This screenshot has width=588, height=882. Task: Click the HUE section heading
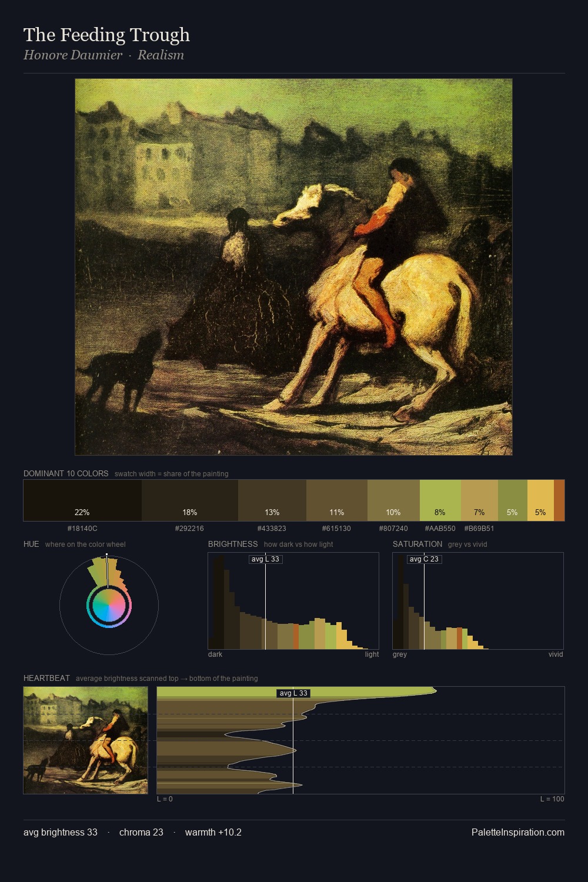tap(31, 544)
